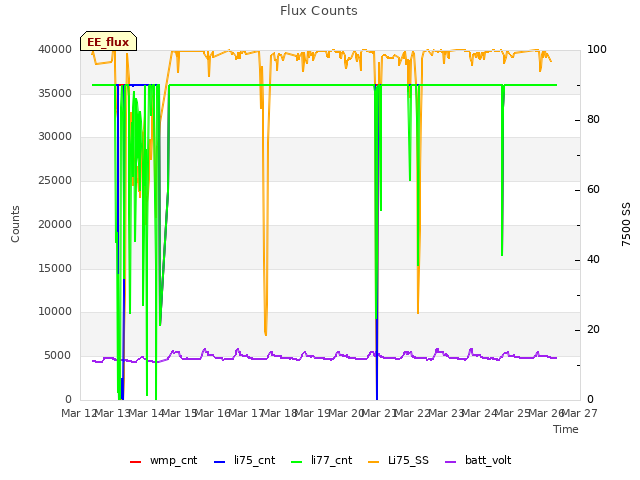Click the Time x-axis label
The width and height of the screenshot is (640, 480).
pyautogui.click(x=566, y=429)
